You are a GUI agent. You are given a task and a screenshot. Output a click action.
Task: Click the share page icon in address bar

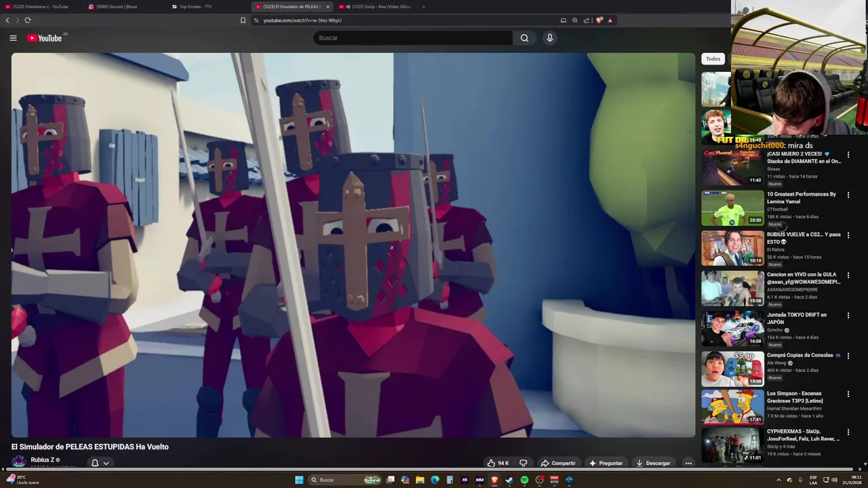587,20
